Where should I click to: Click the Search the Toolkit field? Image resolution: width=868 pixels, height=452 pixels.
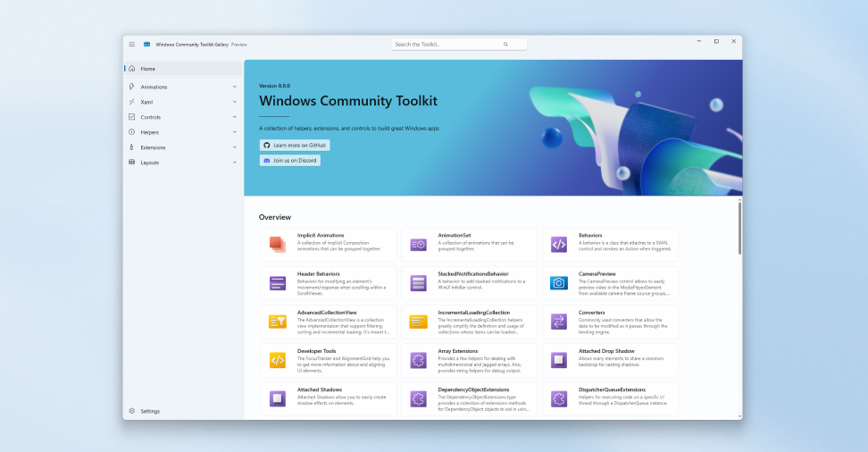pos(459,45)
